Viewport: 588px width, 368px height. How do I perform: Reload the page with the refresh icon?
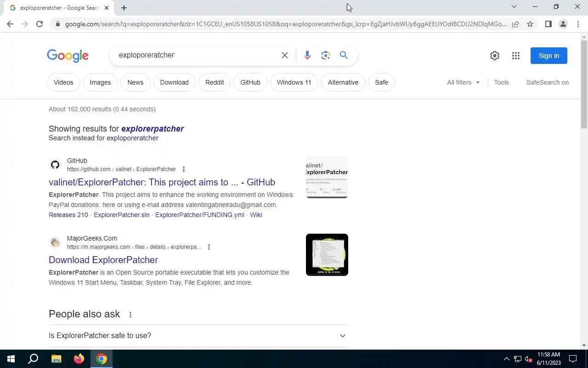point(40,24)
